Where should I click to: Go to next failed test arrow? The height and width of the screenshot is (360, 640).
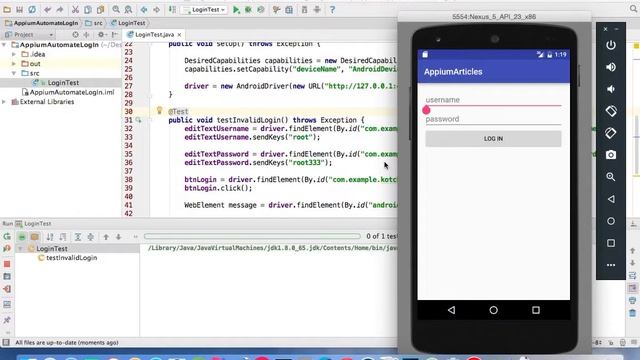coord(118,236)
